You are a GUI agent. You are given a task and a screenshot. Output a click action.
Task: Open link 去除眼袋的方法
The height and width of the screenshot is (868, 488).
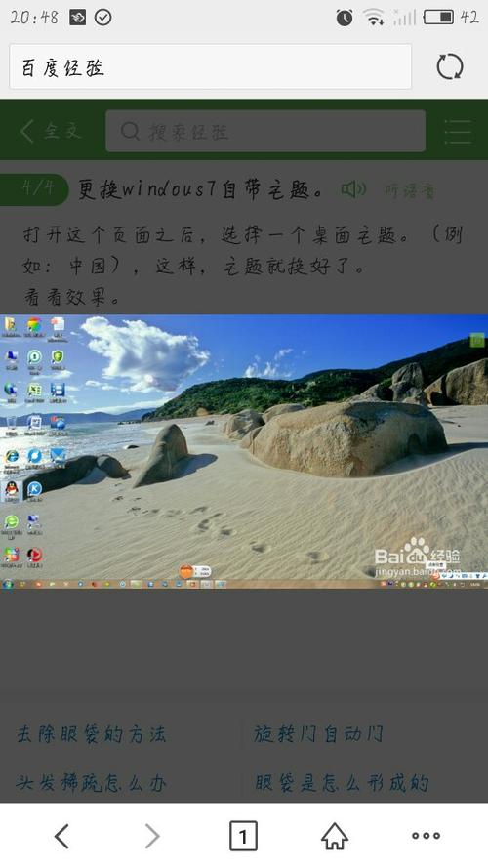(91, 734)
